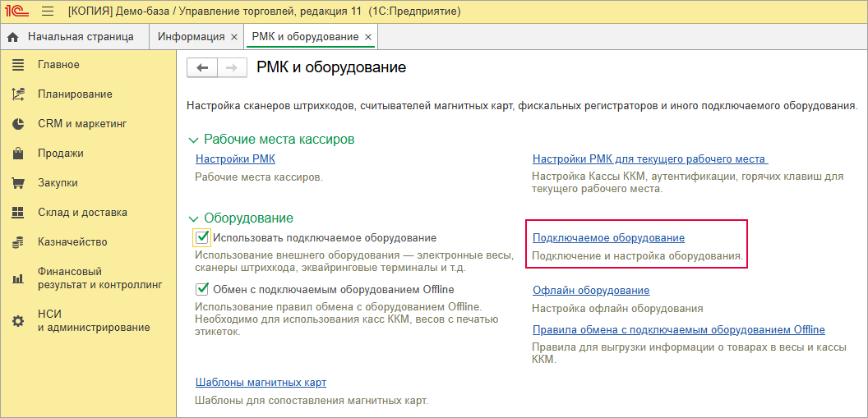Image resolution: width=868 pixels, height=418 pixels.
Task: Toggle Обмен с подключаемым оборудованием Offline checkbox
Action: click(x=202, y=289)
